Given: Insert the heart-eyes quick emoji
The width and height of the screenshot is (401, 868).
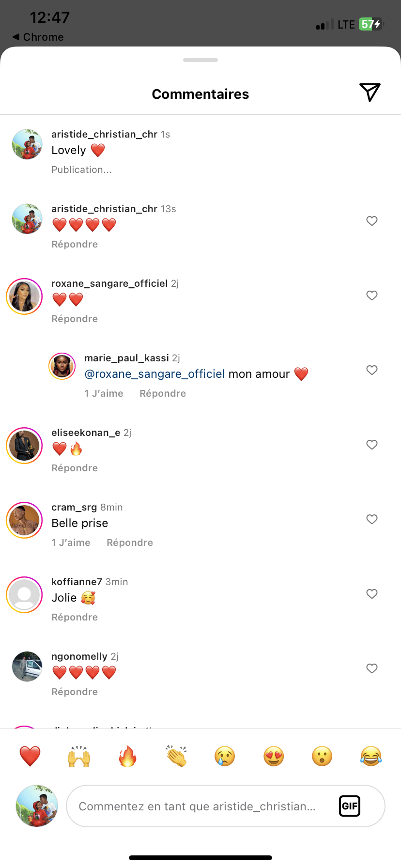Looking at the screenshot, I should [x=274, y=756].
